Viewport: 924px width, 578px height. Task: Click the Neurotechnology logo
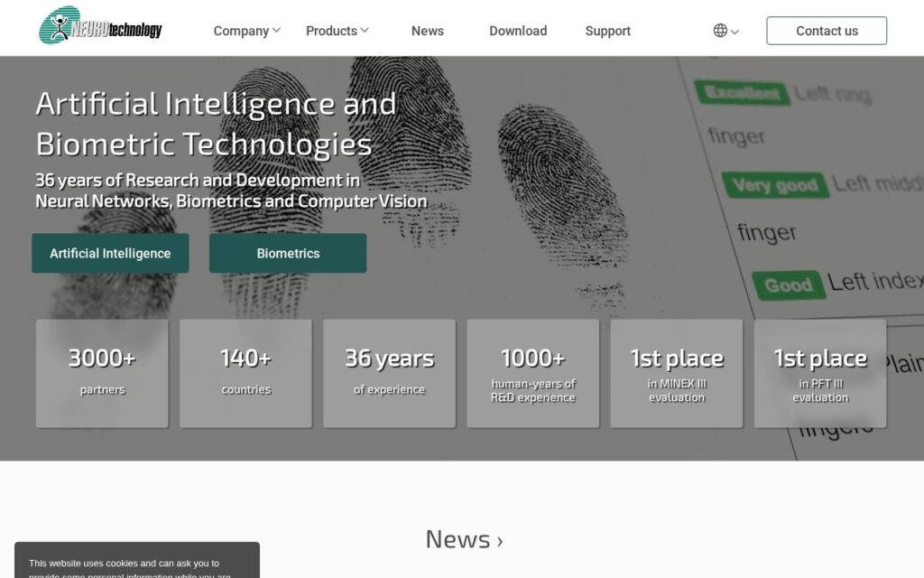[100, 26]
